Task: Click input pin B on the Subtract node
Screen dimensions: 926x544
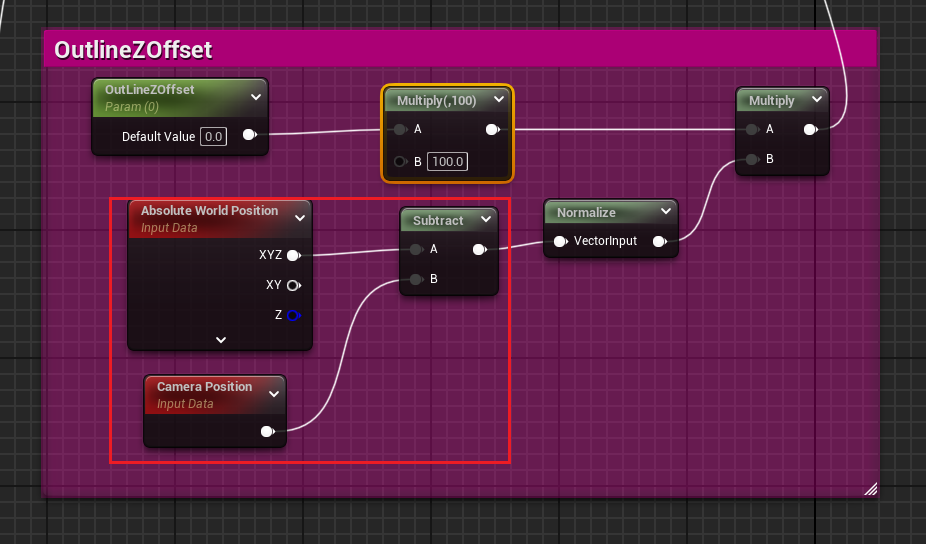Action: coord(416,279)
